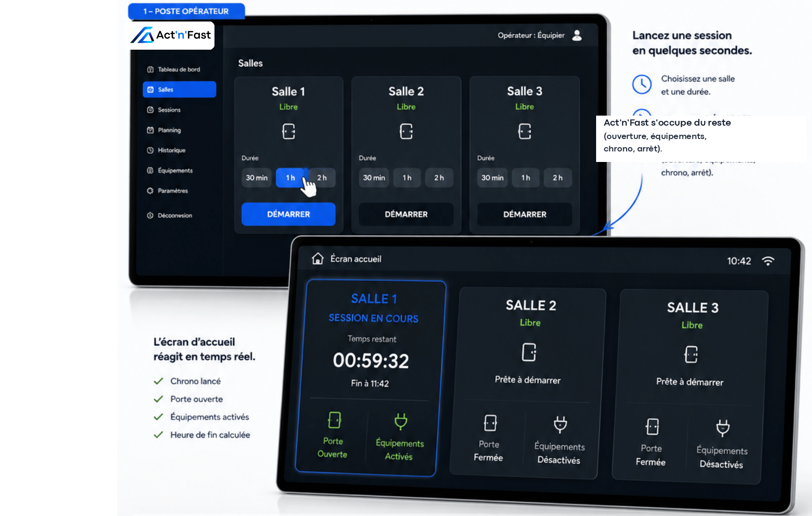Choose 1 h duration for Salle 2
This screenshot has height=516, width=812.
pyautogui.click(x=407, y=178)
